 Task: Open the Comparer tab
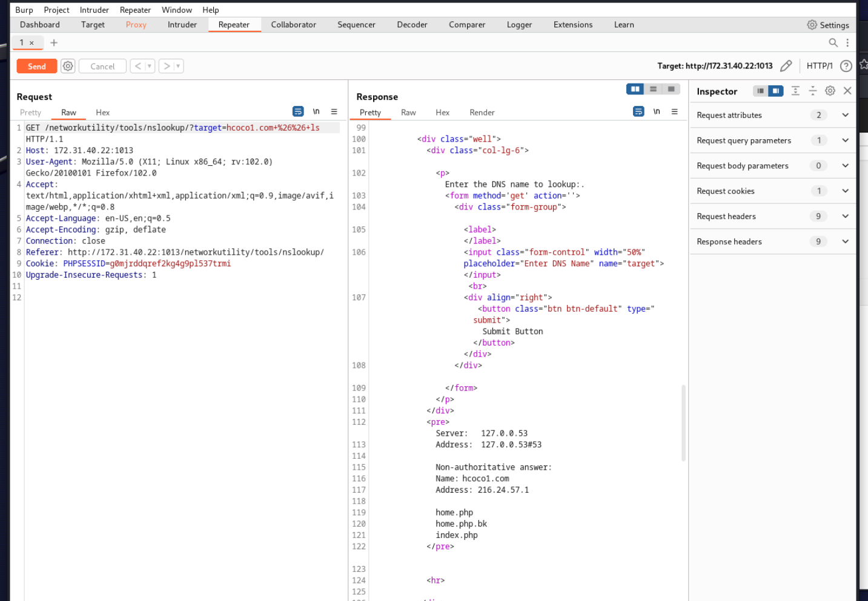click(467, 25)
